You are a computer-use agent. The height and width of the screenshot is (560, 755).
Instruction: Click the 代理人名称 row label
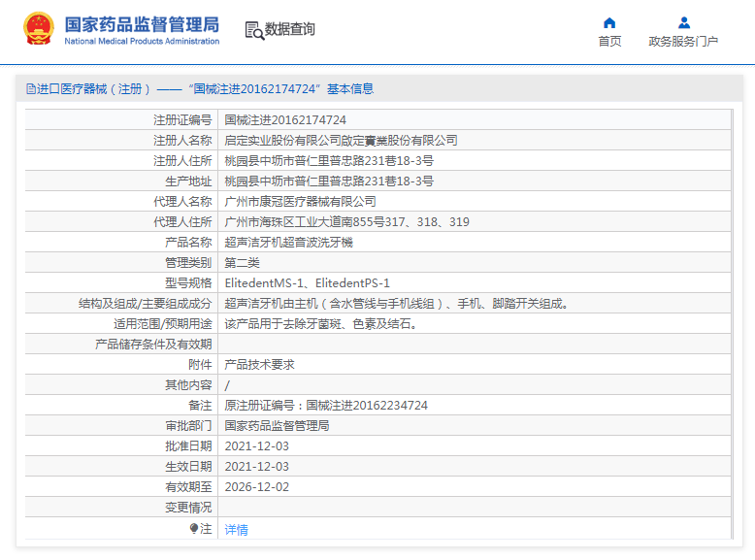coord(182,201)
